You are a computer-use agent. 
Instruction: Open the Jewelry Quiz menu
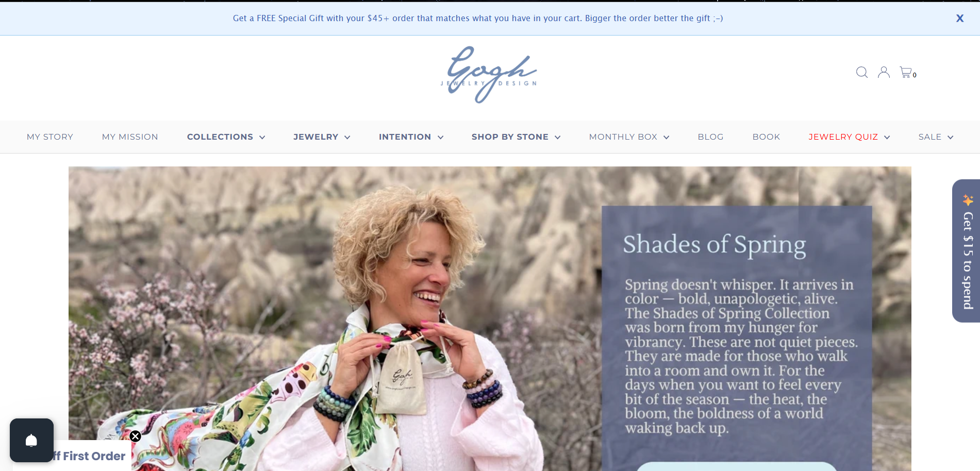pos(849,137)
